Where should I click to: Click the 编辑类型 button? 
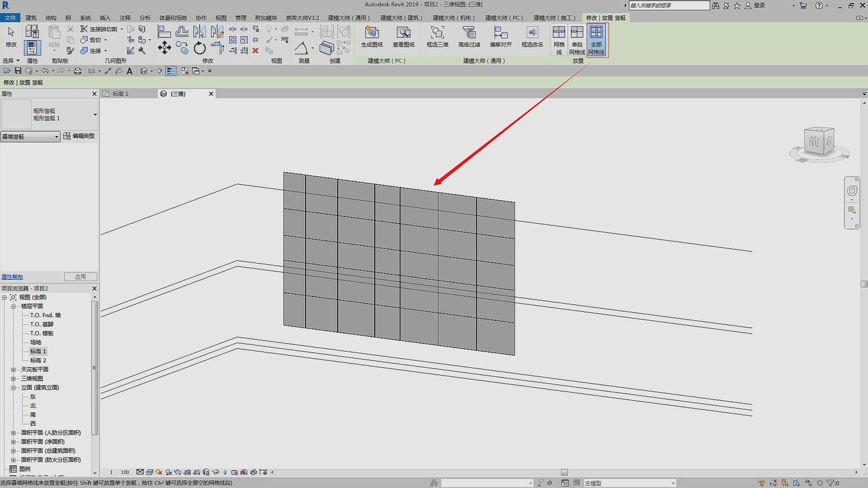79,136
